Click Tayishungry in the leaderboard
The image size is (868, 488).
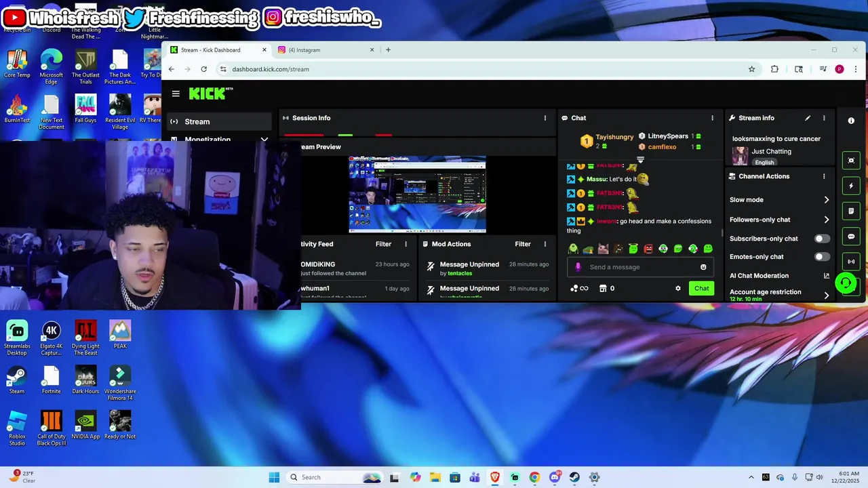(x=614, y=137)
